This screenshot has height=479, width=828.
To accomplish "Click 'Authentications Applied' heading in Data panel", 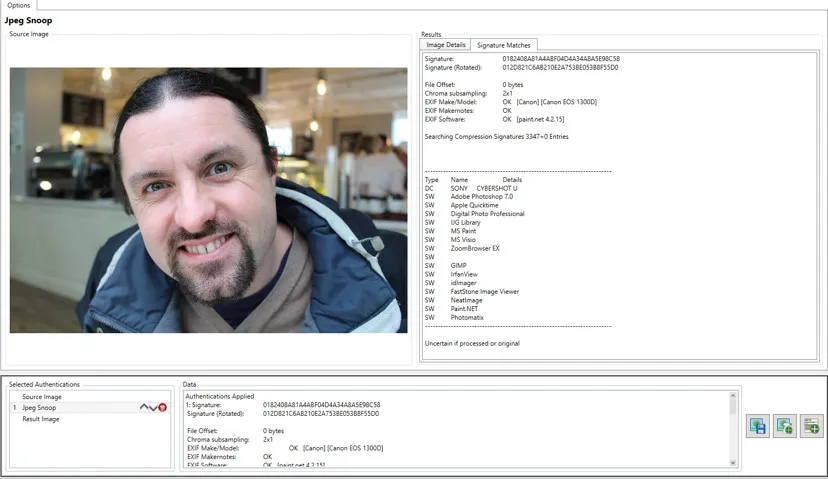I will click(220, 396).
